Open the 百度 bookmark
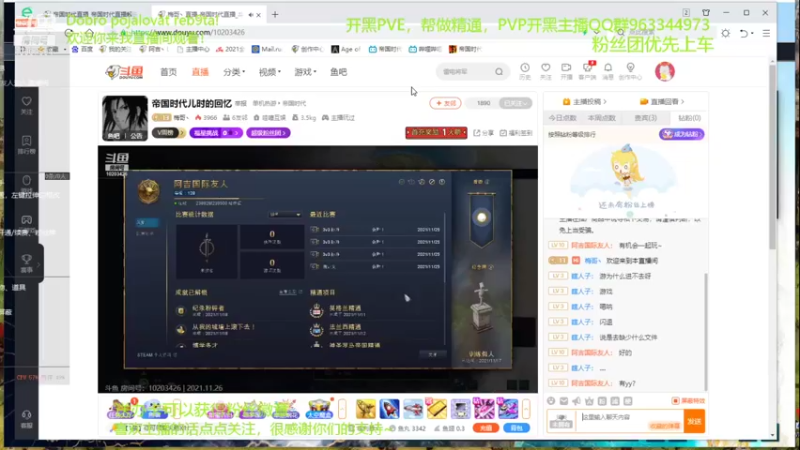The height and width of the screenshot is (450, 800). (82, 49)
